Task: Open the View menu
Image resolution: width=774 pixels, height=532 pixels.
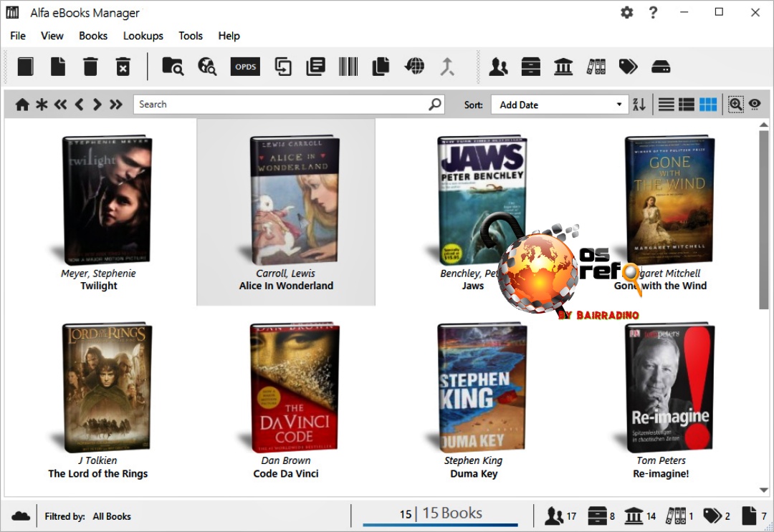Action: [52, 36]
